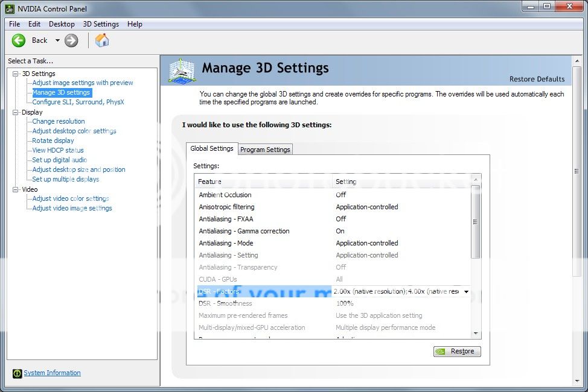
Task: Select the Antialiasing - Setting row
Action: 334,255
